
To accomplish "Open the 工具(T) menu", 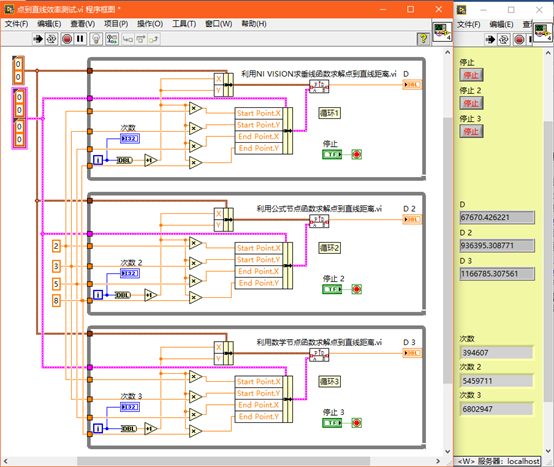I will pos(184,24).
